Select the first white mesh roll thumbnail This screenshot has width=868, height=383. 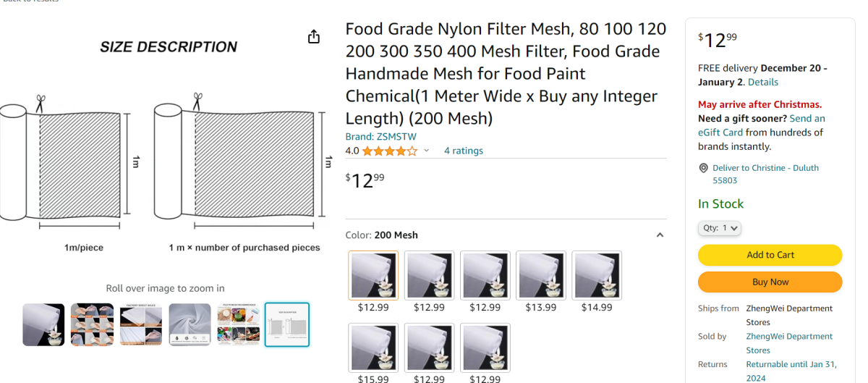(x=43, y=324)
